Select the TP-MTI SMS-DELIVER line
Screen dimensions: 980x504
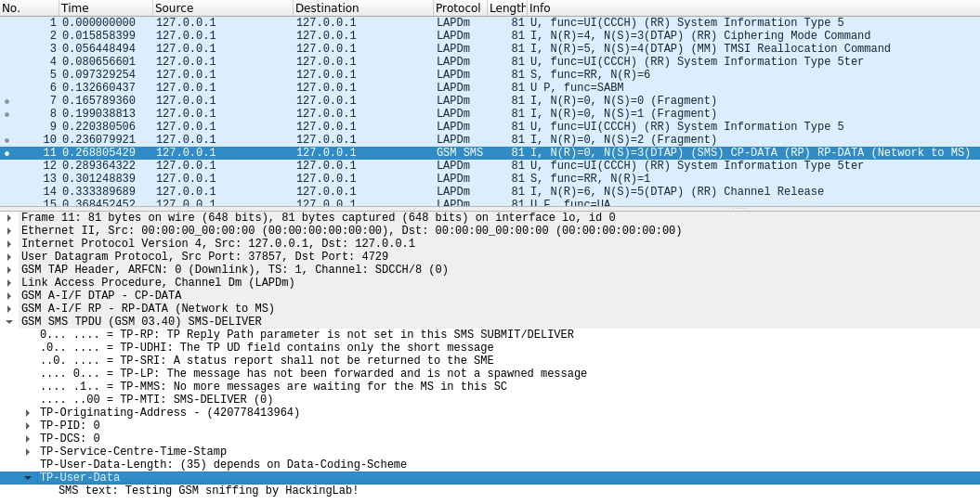pyautogui.click(x=156, y=400)
